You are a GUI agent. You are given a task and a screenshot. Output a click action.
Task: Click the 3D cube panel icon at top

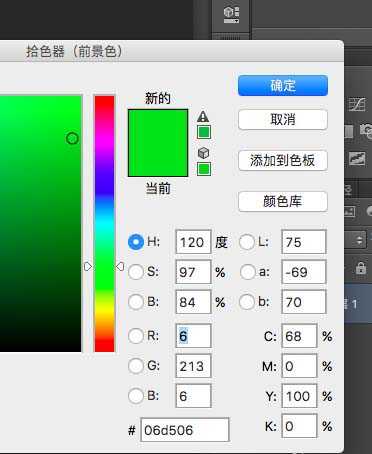click(x=231, y=15)
